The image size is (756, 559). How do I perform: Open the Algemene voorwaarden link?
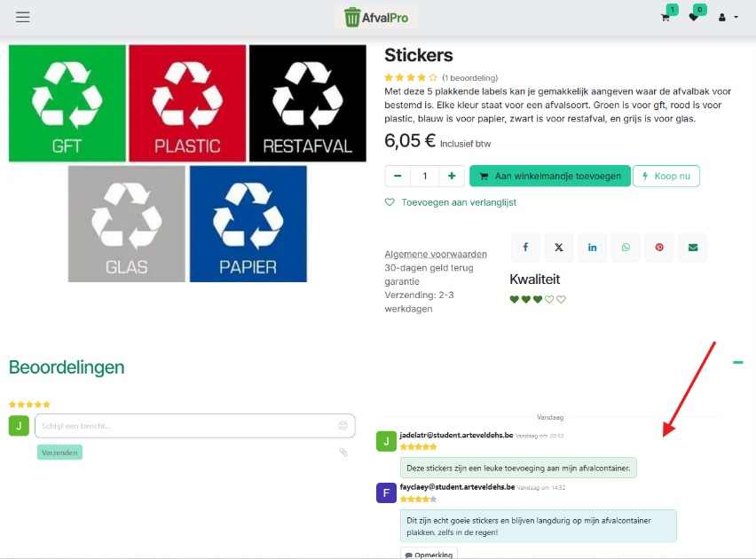pos(436,254)
